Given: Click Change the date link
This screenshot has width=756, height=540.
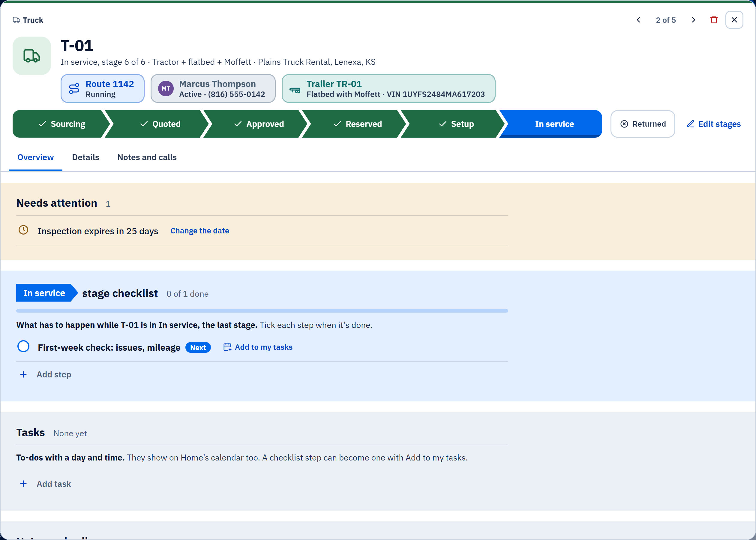Looking at the screenshot, I should [x=200, y=231].
